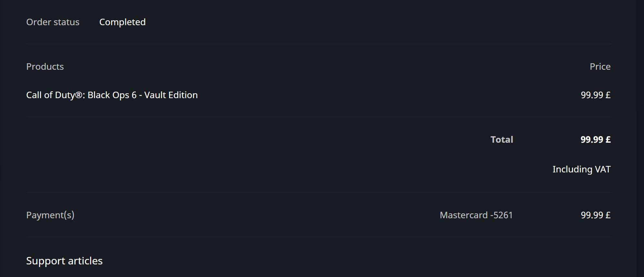
Task: Click the bold Total label
Action: (502, 139)
